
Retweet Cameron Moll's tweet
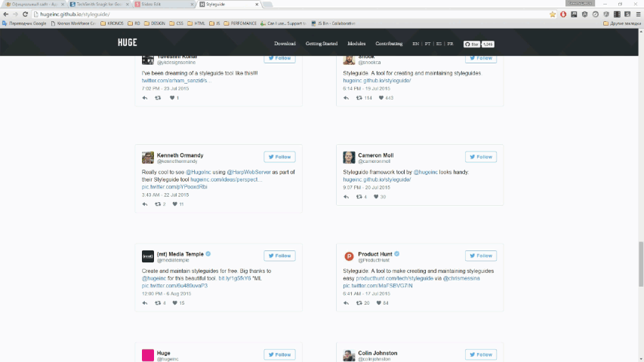pos(359,197)
